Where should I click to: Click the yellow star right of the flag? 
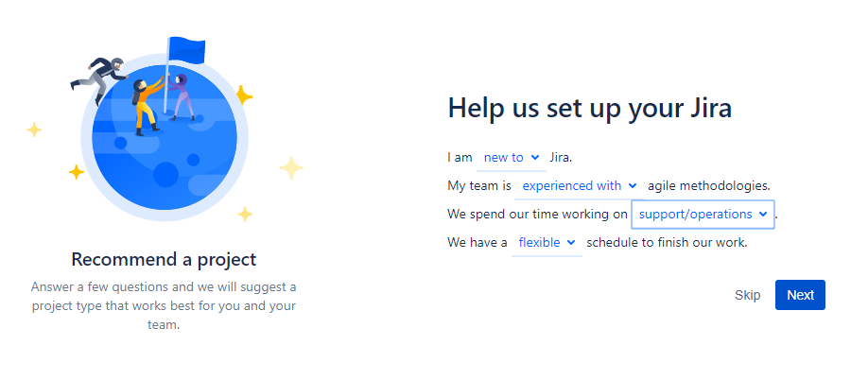(244, 95)
